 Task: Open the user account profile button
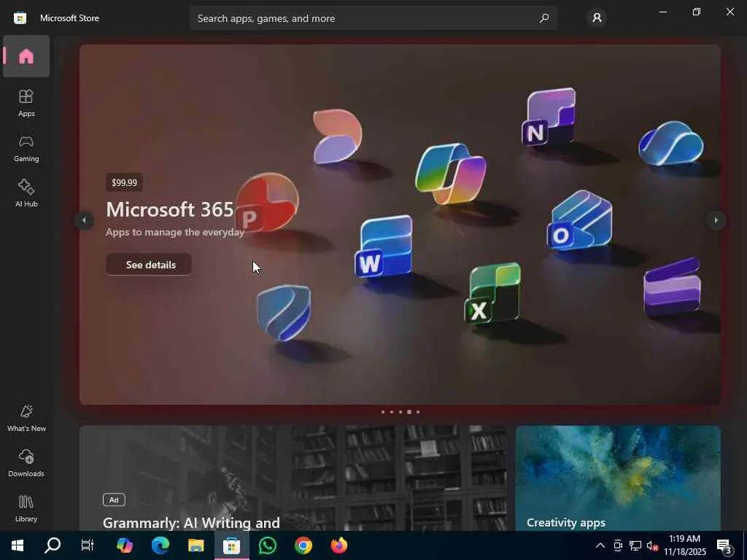[x=597, y=18]
